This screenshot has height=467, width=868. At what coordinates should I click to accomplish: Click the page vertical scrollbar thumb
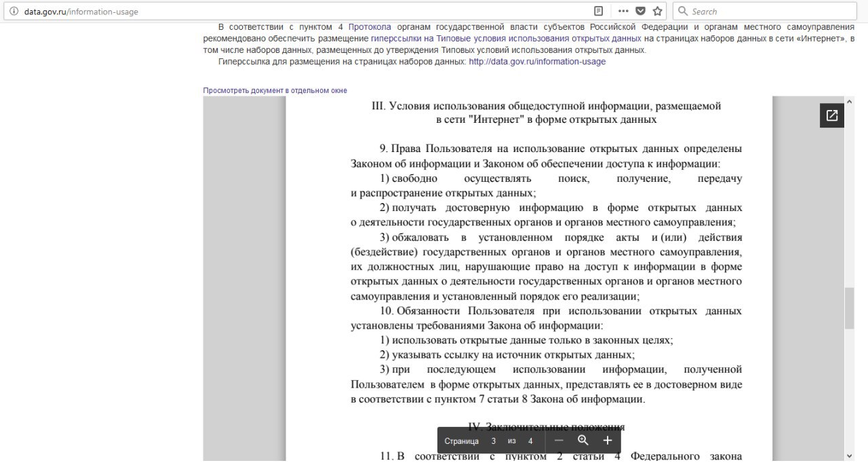(850, 308)
